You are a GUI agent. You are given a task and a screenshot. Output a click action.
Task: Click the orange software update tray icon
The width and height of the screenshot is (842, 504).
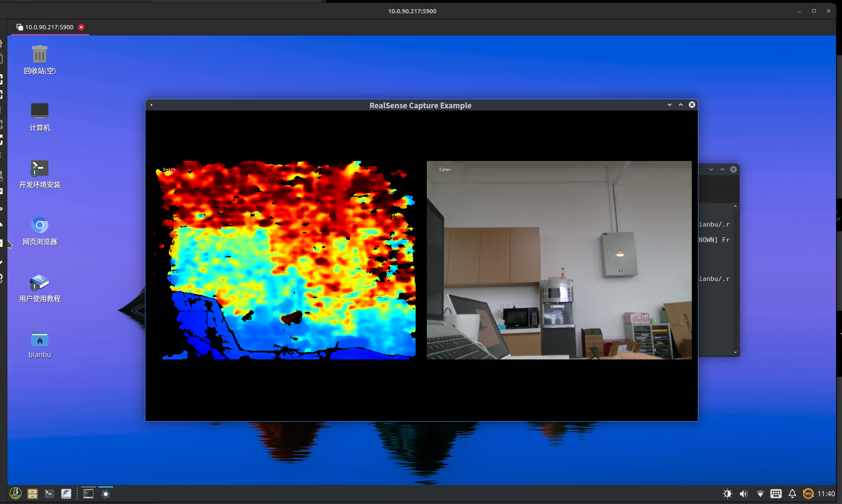pos(808,494)
